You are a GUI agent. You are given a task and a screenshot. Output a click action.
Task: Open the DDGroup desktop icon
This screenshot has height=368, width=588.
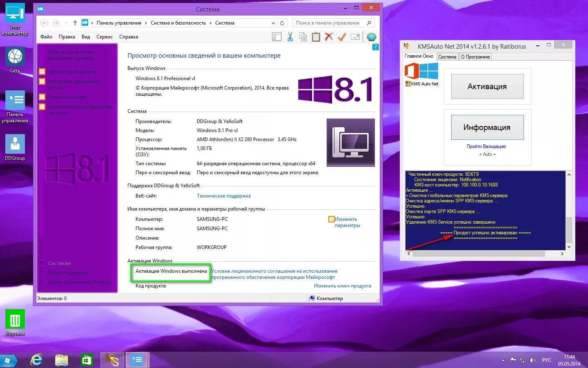click(15, 148)
